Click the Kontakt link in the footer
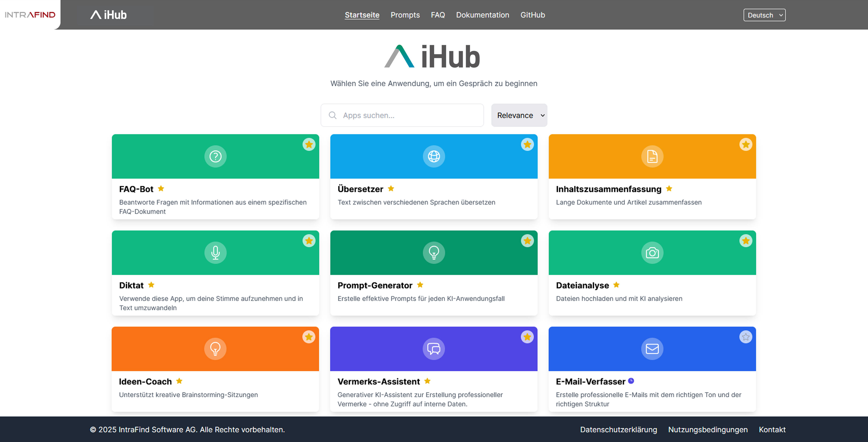Image resolution: width=868 pixels, height=442 pixels. 772,429
